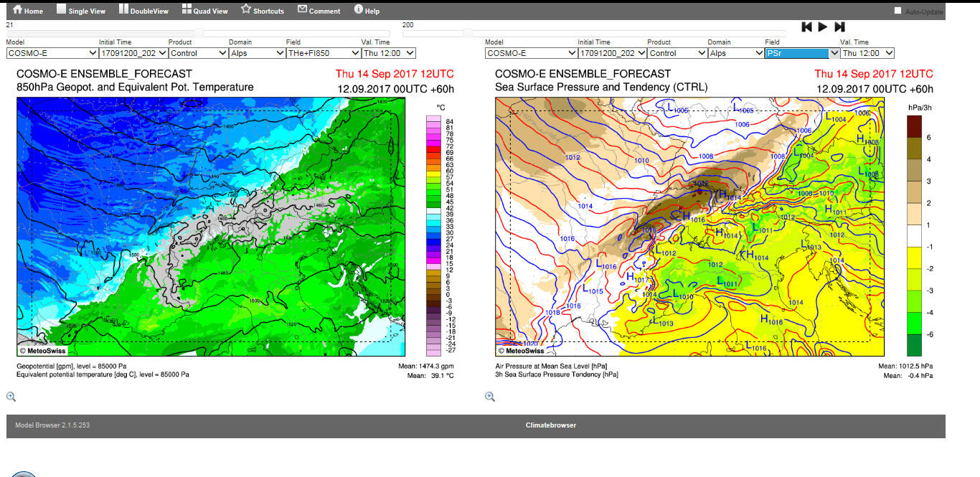Screen dimensions: 980x477
Task: Open the Help menu
Action: point(367,11)
